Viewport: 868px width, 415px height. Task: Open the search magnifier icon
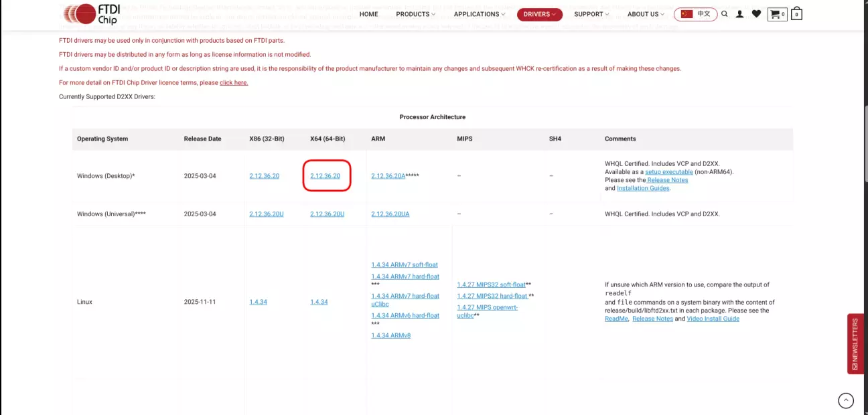pos(725,14)
